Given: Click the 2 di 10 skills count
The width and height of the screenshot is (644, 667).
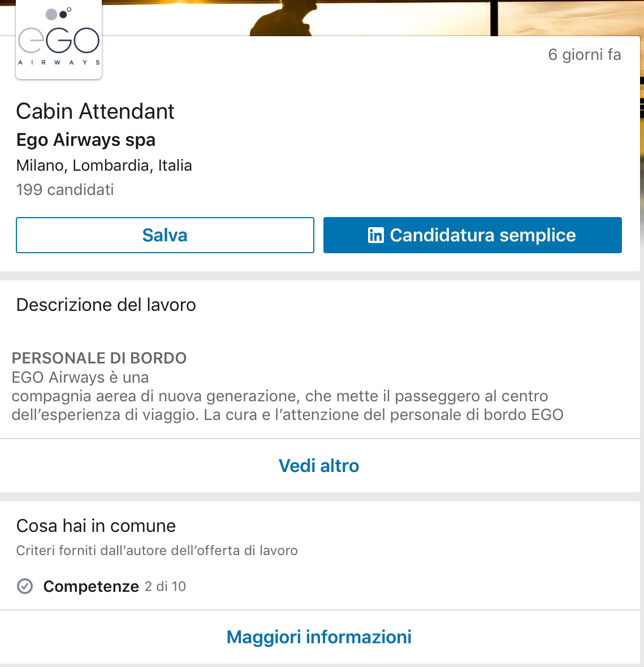Looking at the screenshot, I should pos(165,587).
